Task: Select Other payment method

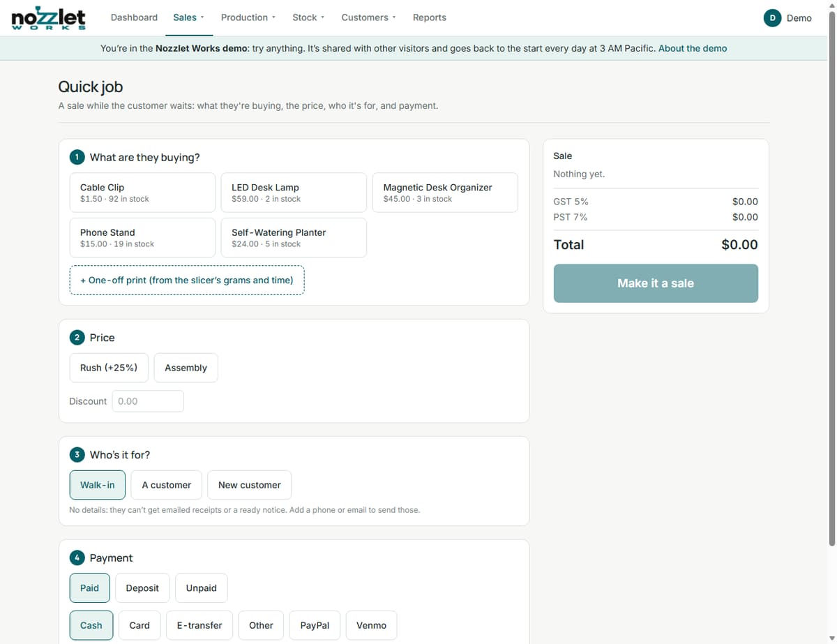Action: click(262, 625)
